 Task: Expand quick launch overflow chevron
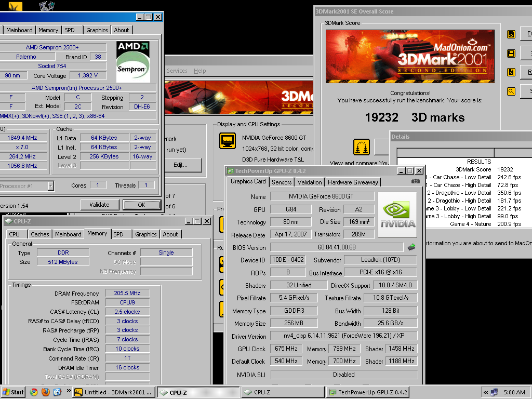[x=68, y=391]
